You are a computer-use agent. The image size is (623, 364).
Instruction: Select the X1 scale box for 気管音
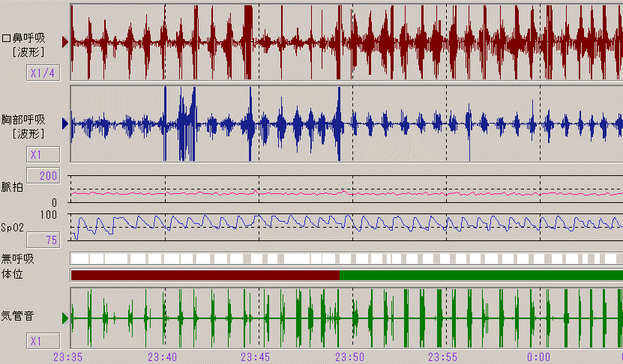click(x=43, y=341)
